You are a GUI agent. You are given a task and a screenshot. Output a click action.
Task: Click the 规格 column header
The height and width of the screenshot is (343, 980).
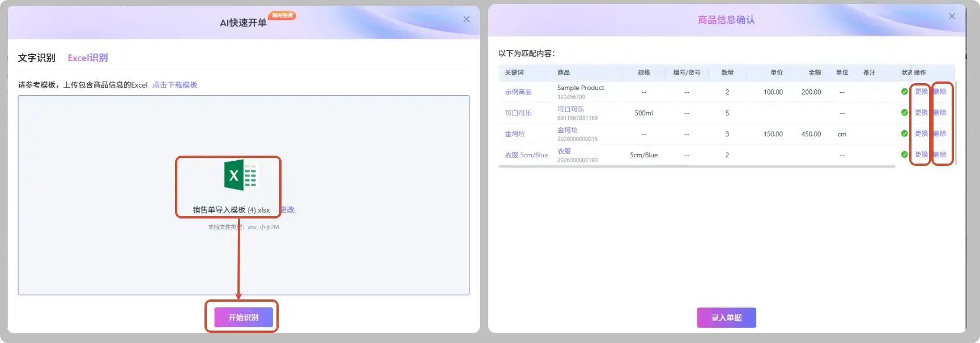click(x=644, y=73)
